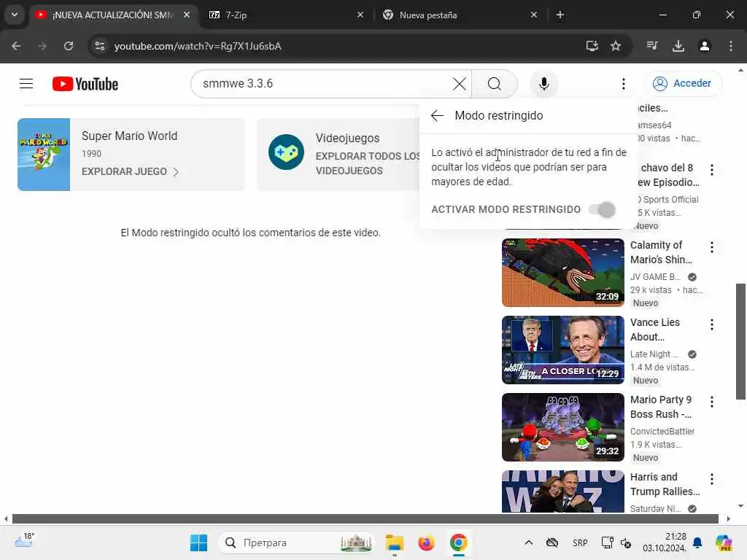Go to the YouTube home logo
Screen dimensions: 747x560
click(85, 84)
